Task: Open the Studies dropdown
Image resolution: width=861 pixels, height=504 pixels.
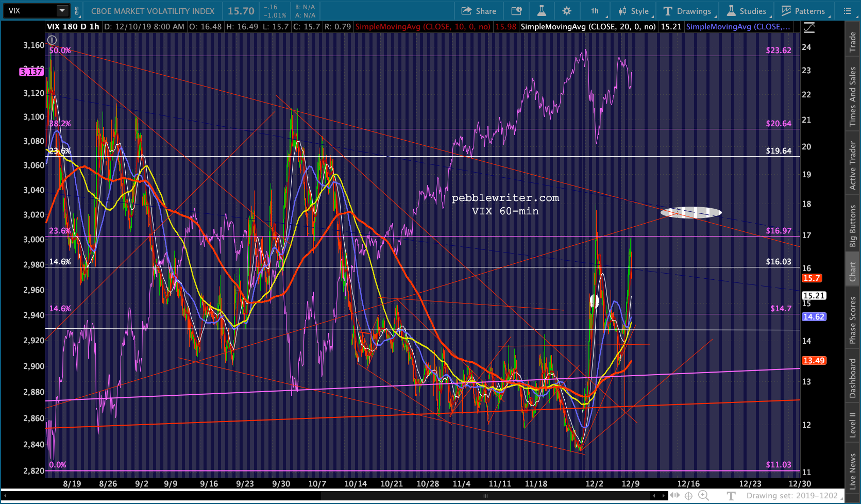Action: click(748, 11)
